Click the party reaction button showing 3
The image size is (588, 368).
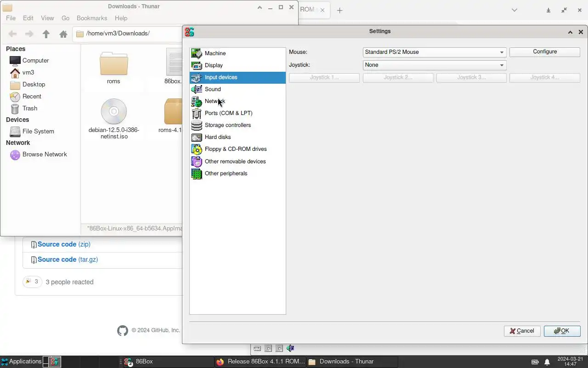32,282
